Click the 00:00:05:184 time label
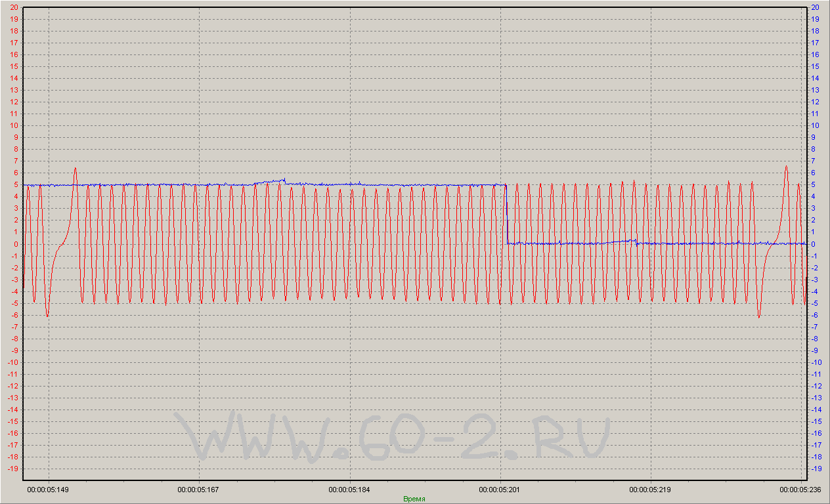The width and height of the screenshot is (830, 504). coord(350,490)
